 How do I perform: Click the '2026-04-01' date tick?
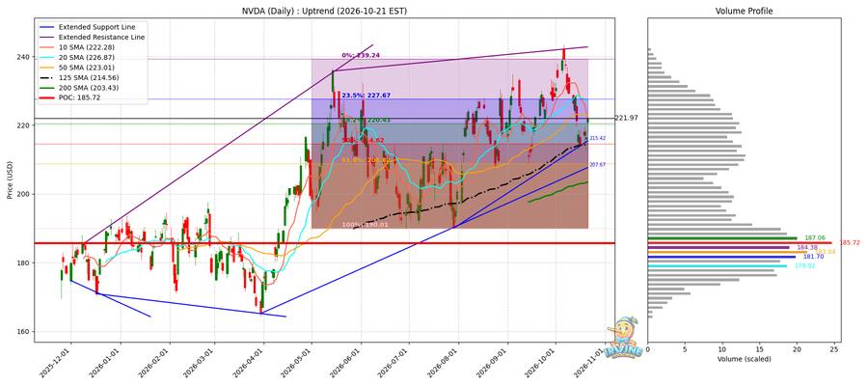(x=249, y=362)
